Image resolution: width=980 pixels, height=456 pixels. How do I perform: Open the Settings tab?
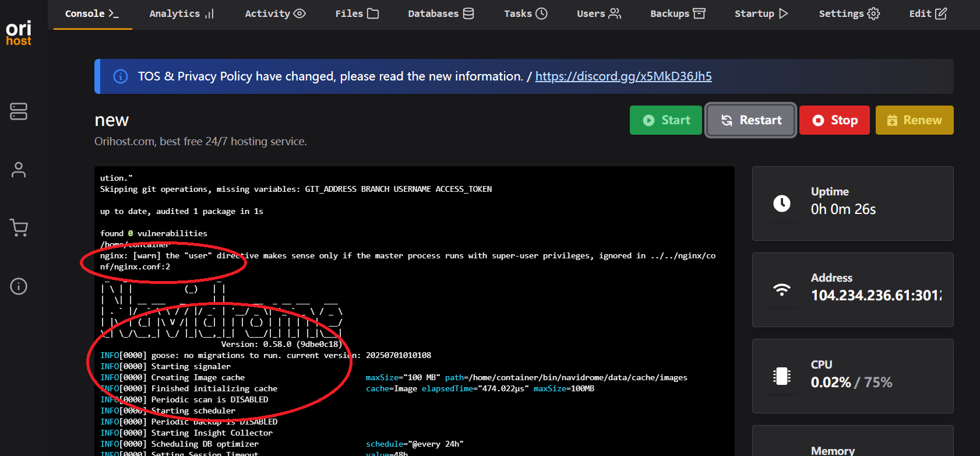(x=849, y=14)
